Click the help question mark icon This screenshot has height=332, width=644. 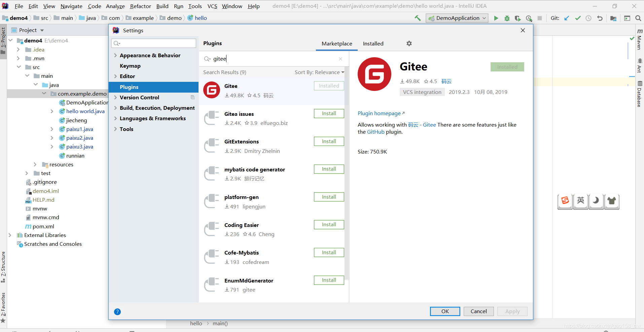[117, 312]
